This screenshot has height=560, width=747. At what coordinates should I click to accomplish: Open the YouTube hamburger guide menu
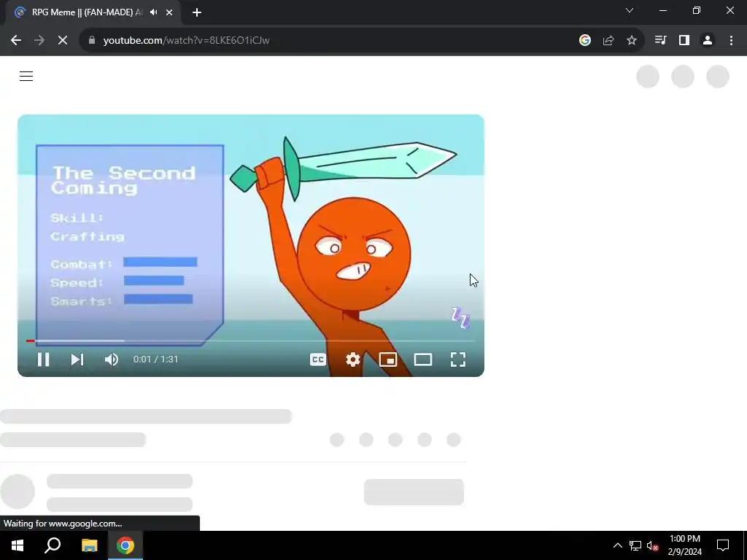(26, 76)
